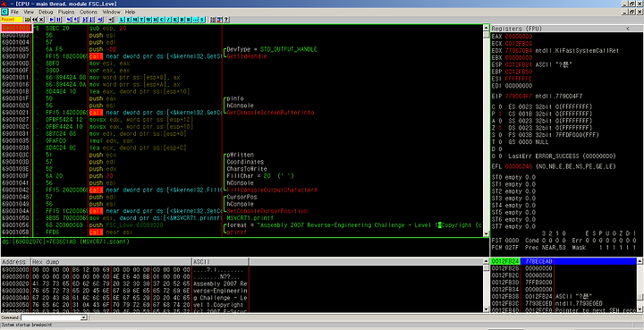This screenshot has height=330, width=644.
Task: Click the Address column header in dump pane
Action: (15, 262)
